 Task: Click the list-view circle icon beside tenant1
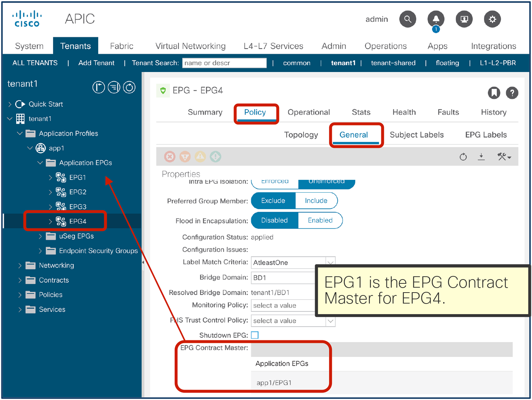pos(114,87)
